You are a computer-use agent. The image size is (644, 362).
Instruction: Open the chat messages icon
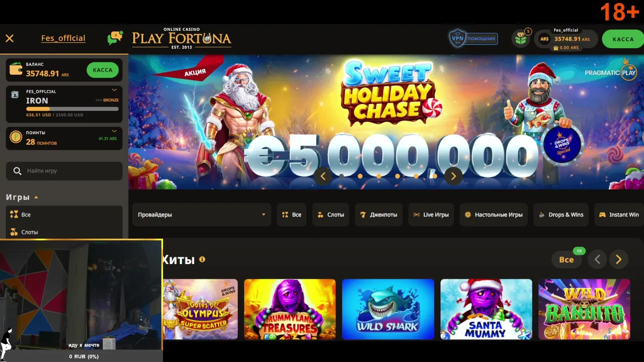115,38
